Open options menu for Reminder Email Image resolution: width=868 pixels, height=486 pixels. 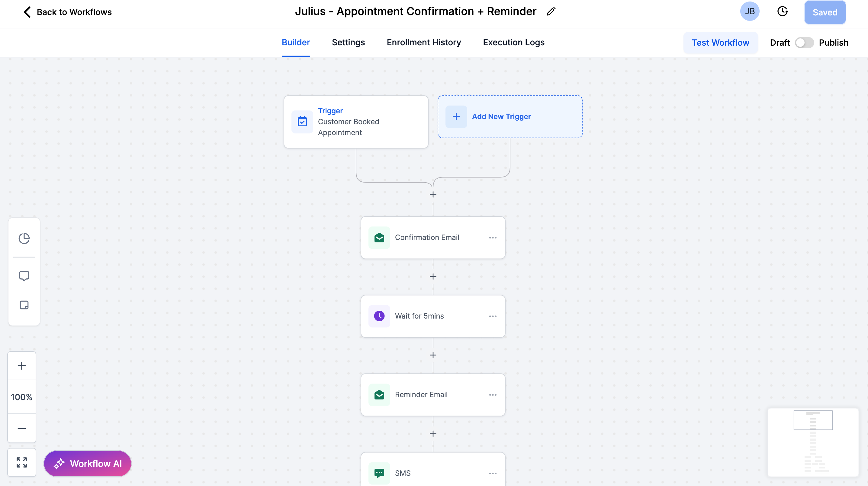coord(493,395)
